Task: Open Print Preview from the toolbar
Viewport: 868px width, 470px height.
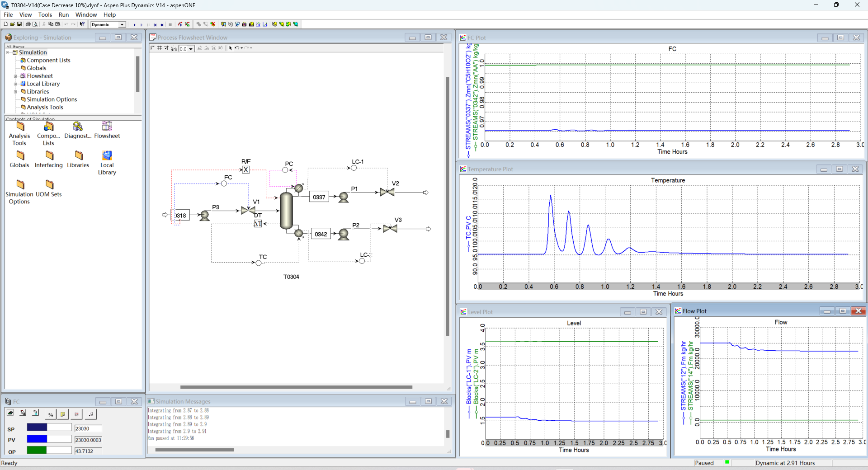Action: pos(35,24)
